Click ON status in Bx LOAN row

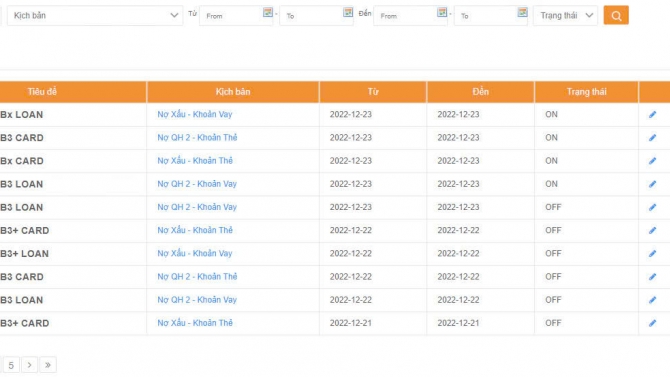click(551, 115)
